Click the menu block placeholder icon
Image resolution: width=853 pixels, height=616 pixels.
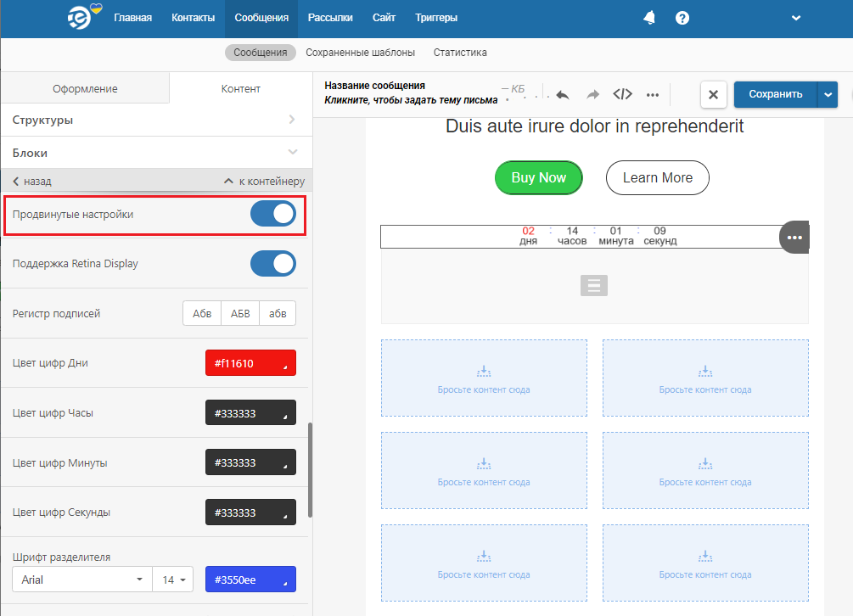tap(594, 286)
